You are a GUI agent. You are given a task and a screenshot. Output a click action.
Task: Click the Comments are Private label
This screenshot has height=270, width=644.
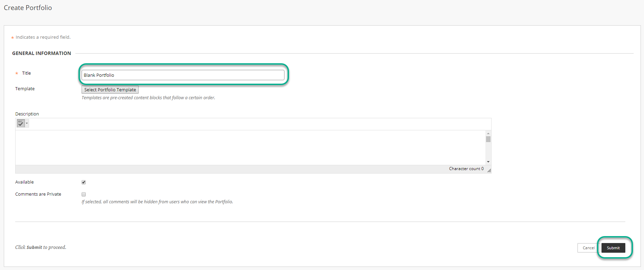pyautogui.click(x=38, y=194)
